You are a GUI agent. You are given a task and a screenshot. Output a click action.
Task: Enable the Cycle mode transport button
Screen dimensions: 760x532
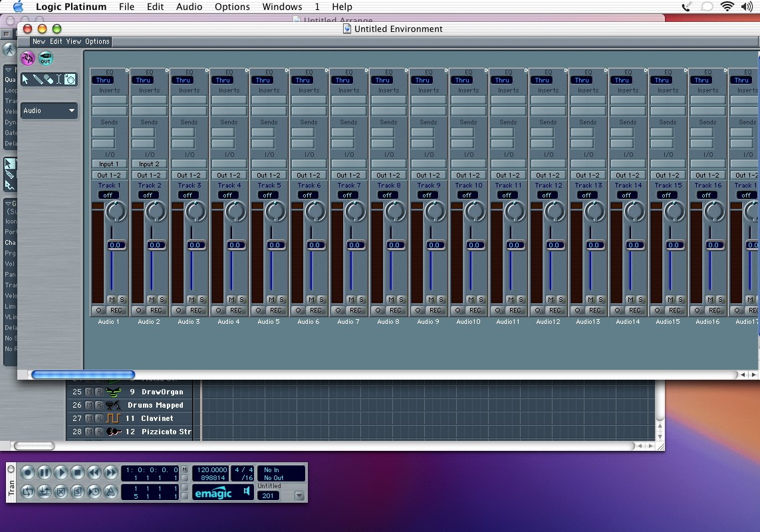click(28, 492)
